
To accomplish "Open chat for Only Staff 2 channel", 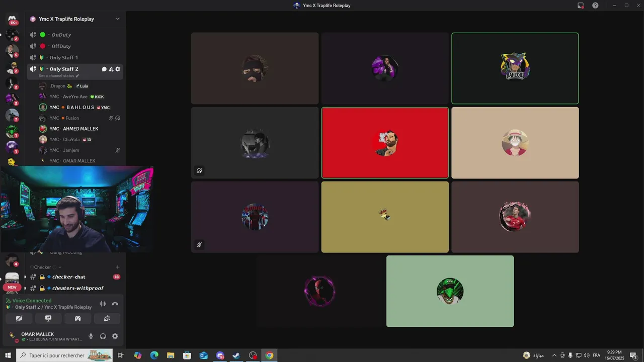I will click(x=104, y=69).
